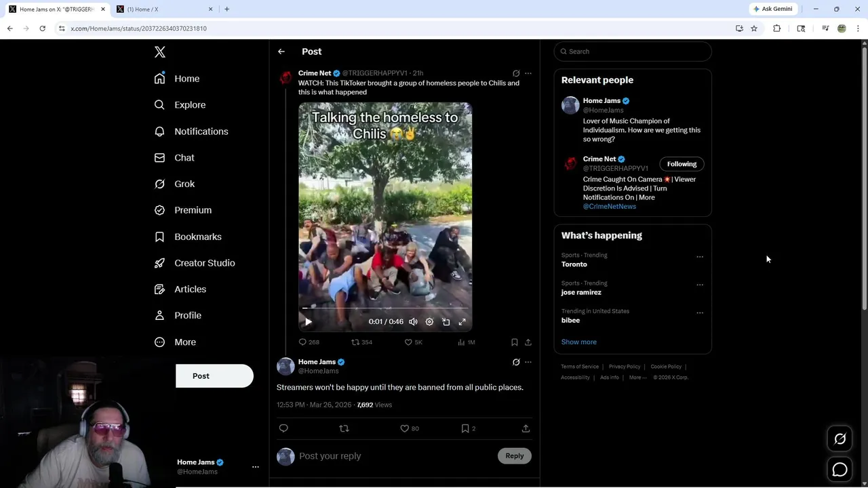Open video settings gear
The image size is (868, 488).
429,322
